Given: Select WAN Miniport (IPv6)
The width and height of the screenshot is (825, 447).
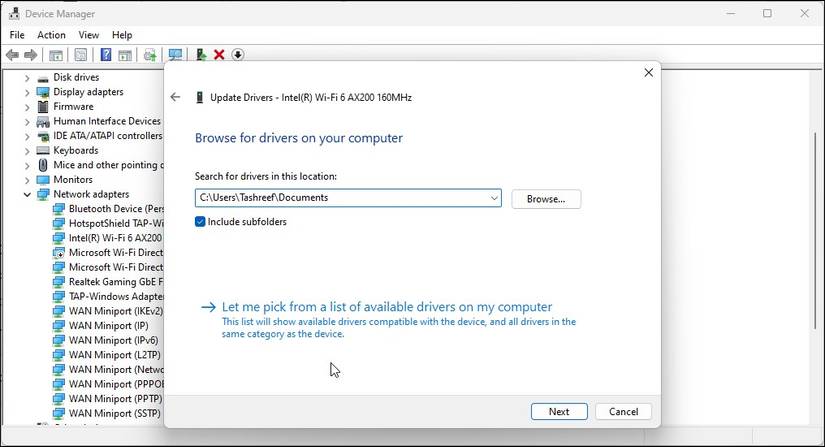Looking at the screenshot, I should [113, 340].
